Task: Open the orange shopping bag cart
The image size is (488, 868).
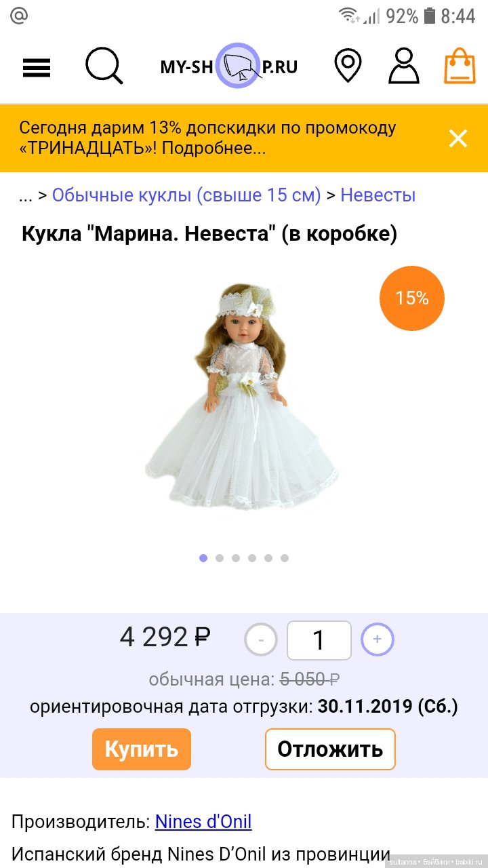Action: click(460, 66)
